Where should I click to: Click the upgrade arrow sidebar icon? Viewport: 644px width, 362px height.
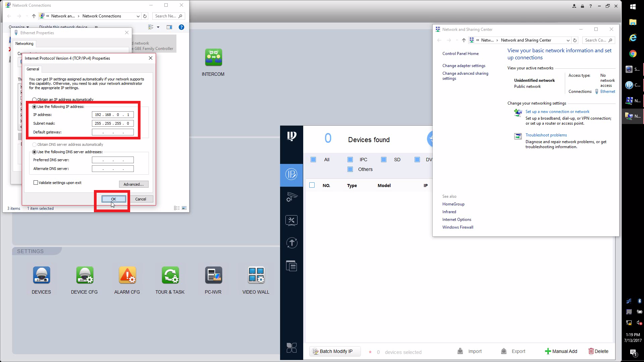pos(291,243)
